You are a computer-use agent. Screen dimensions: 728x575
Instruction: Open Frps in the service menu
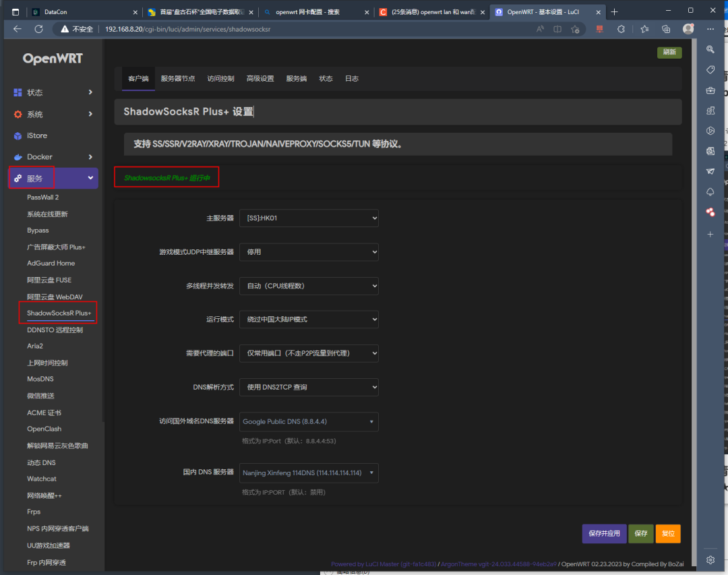pyautogui.click(x=34, y=512)
